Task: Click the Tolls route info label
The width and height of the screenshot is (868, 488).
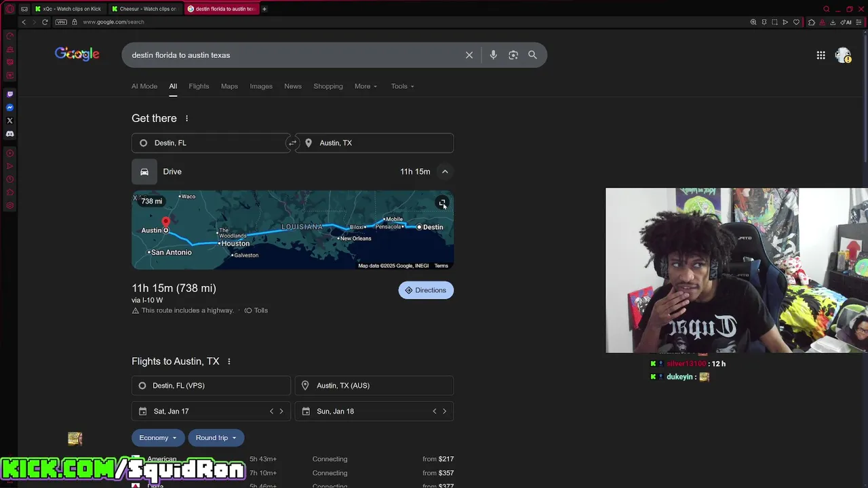Action: point(256,310)
